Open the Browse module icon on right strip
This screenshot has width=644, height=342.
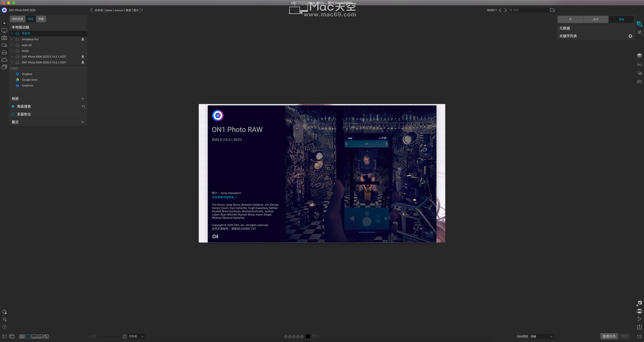pyautogui.click(x=639, y=24)
